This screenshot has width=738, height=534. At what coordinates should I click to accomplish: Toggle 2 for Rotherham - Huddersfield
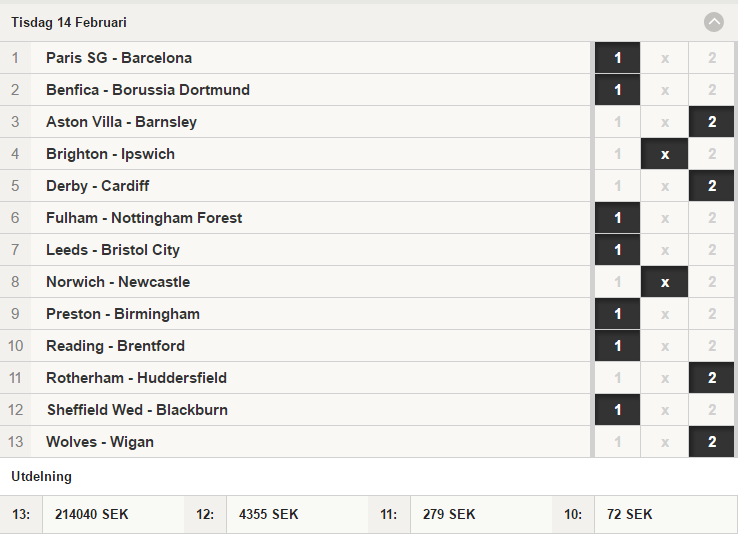pyautogui.click(x=711, y=378)
